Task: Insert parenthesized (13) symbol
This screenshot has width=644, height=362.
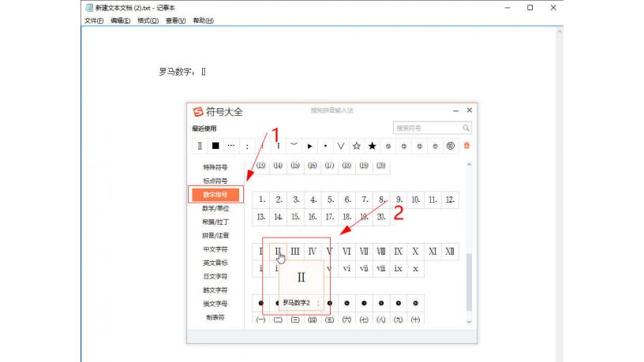Action: [x=260, y=166]
